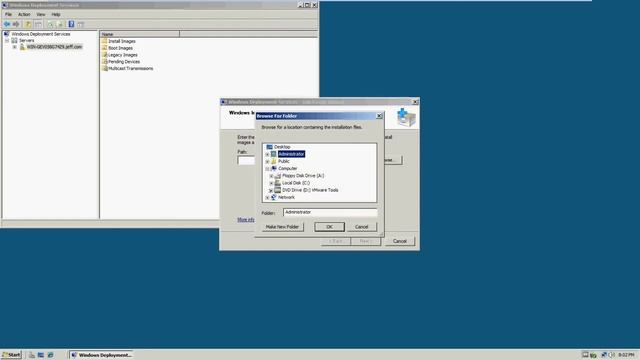Click the Refresh toolbar icon
The height and width of the screenshot is (360, 640).
(x=50, y=24)
